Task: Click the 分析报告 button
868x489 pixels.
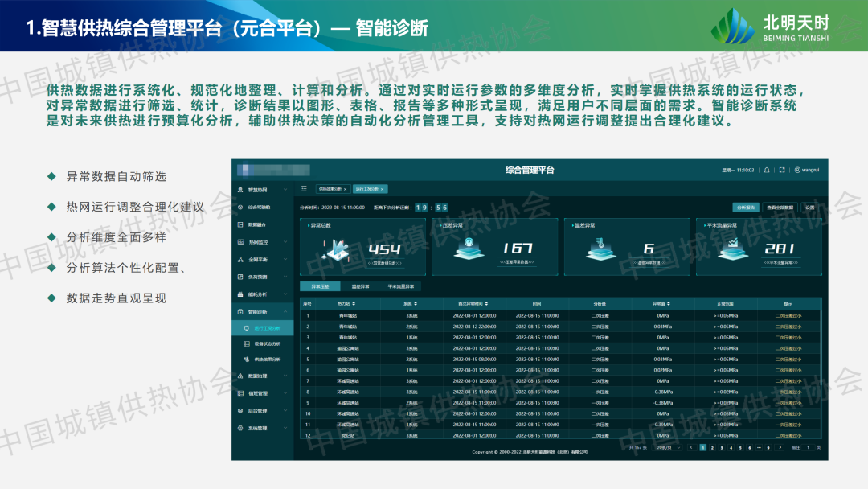Action: tap(745, 207)
